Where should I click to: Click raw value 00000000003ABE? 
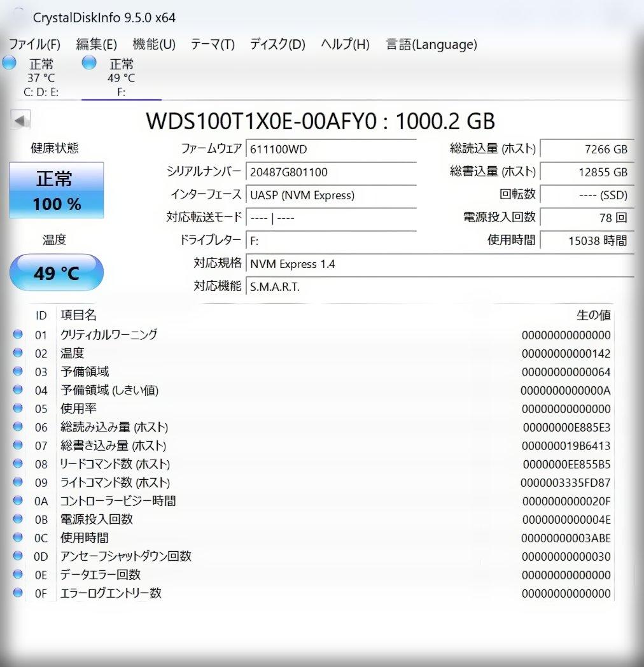pos(566,538)
